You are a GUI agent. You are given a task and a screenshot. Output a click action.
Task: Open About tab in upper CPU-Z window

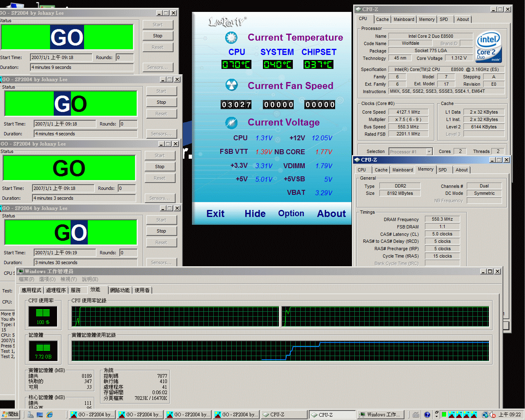pos(463,19)
